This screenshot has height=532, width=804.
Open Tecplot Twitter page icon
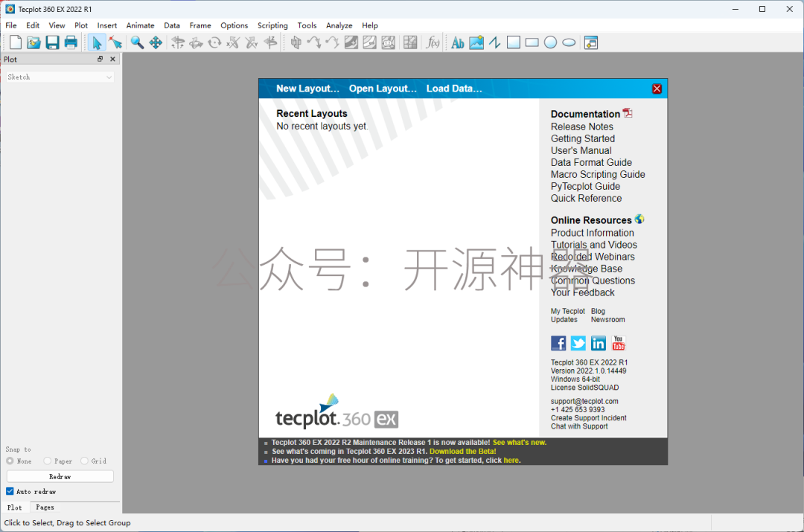pyautogui.click(x=578, y=343)
